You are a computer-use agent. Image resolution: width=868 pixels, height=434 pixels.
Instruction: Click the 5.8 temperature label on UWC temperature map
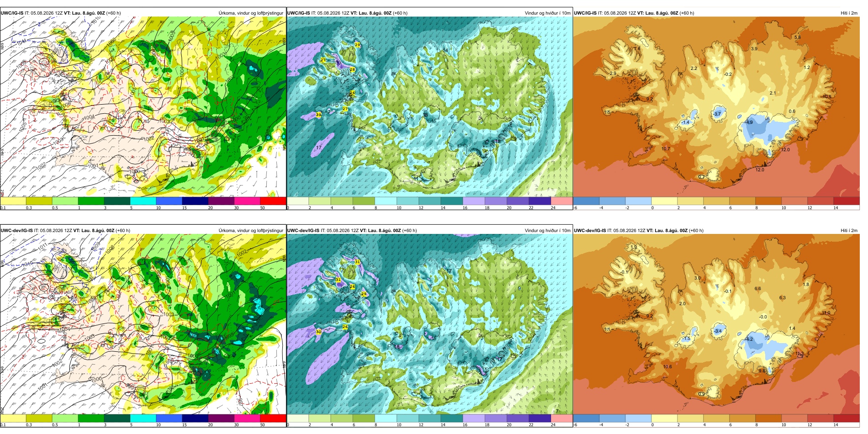797,37
